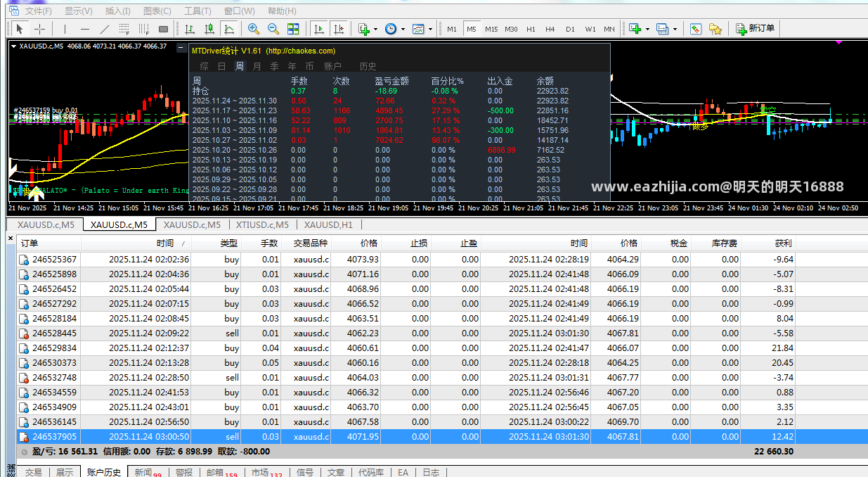This screenshot has width=868, height=477.
Task: Select the arrow cursor tool
Action: 20,29
